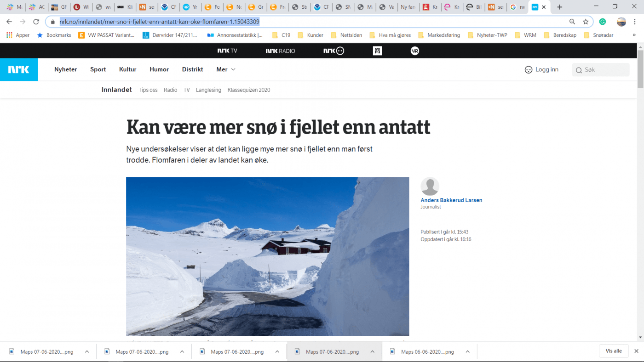Open the Grammarly extension icon

click(x=603, y=22)
